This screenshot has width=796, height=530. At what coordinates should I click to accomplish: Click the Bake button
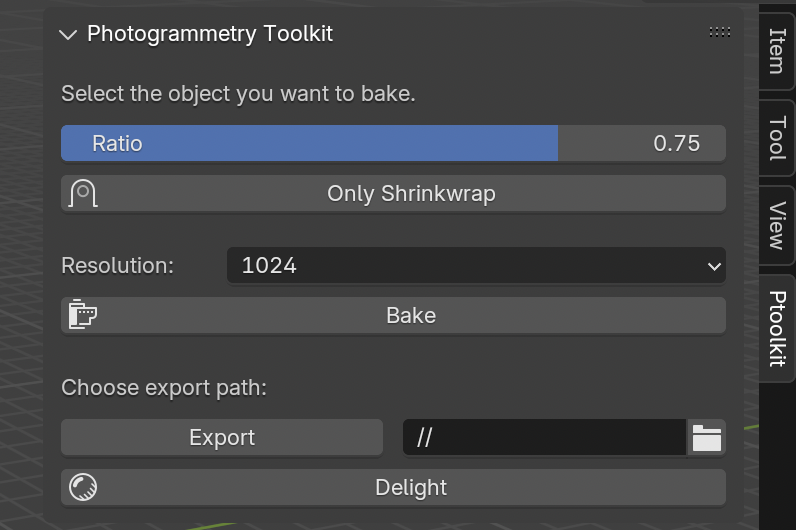(x=411, y=315)
